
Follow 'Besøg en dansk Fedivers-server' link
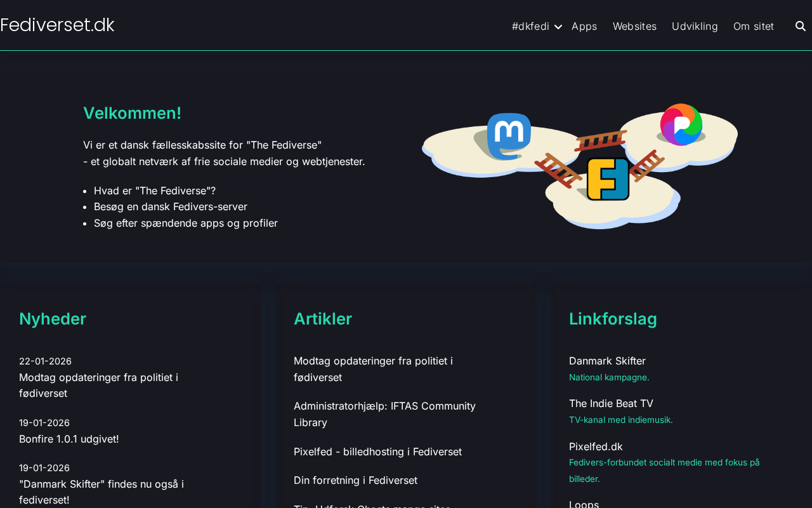tap(171, 206)
